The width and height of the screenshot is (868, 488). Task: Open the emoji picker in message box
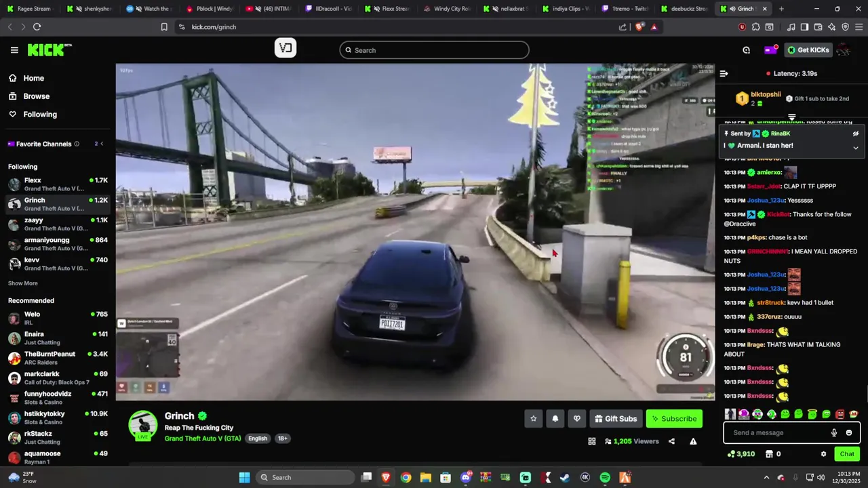[x=849, y=432]
